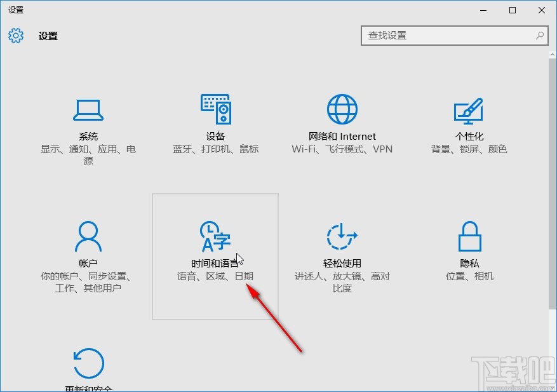
Task: Open the 系统 (System) settings icon
Action: point(88,109)
